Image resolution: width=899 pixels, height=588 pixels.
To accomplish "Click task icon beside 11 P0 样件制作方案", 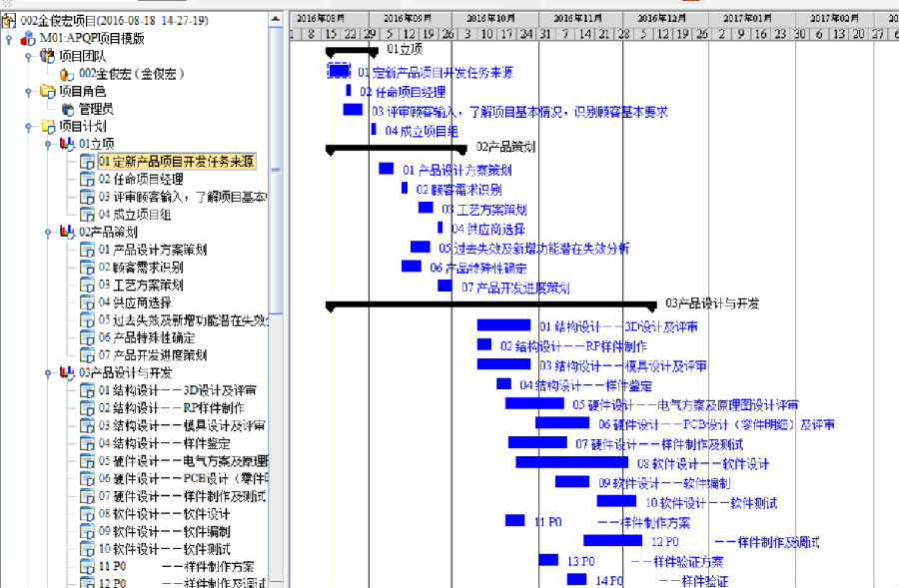I will [87, 567].
